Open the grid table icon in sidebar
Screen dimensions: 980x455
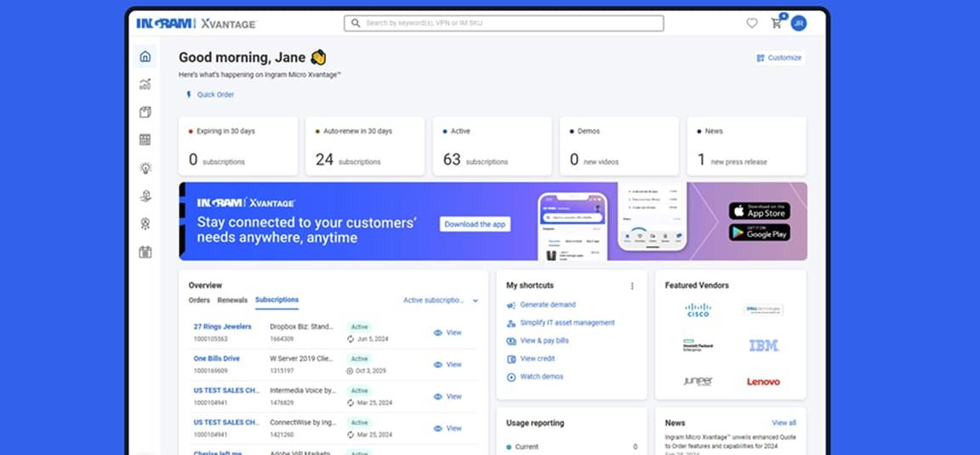145,140
